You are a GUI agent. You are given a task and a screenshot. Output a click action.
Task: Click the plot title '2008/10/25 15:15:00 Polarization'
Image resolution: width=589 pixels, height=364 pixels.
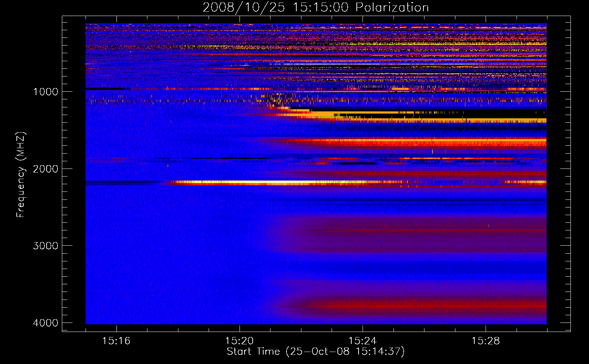pyautogui.click(x=316, y=7)
